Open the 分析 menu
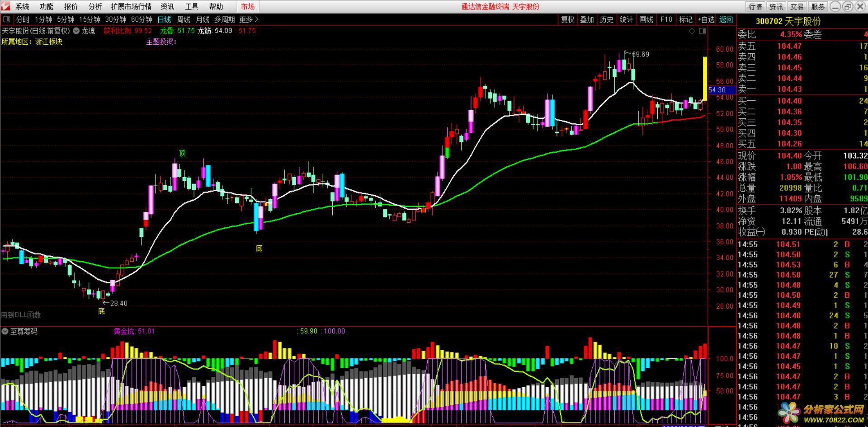 (x=95, y=6)
